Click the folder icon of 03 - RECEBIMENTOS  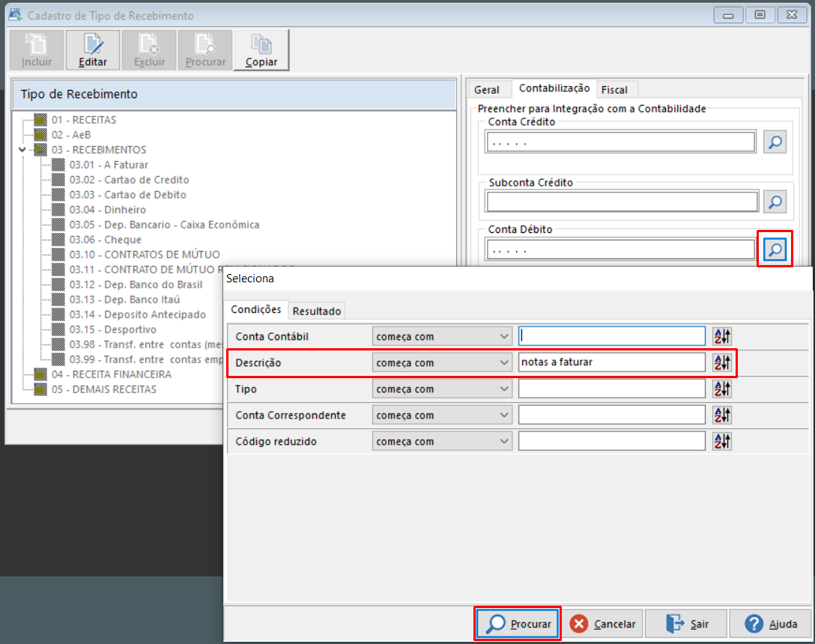[40, 150]
